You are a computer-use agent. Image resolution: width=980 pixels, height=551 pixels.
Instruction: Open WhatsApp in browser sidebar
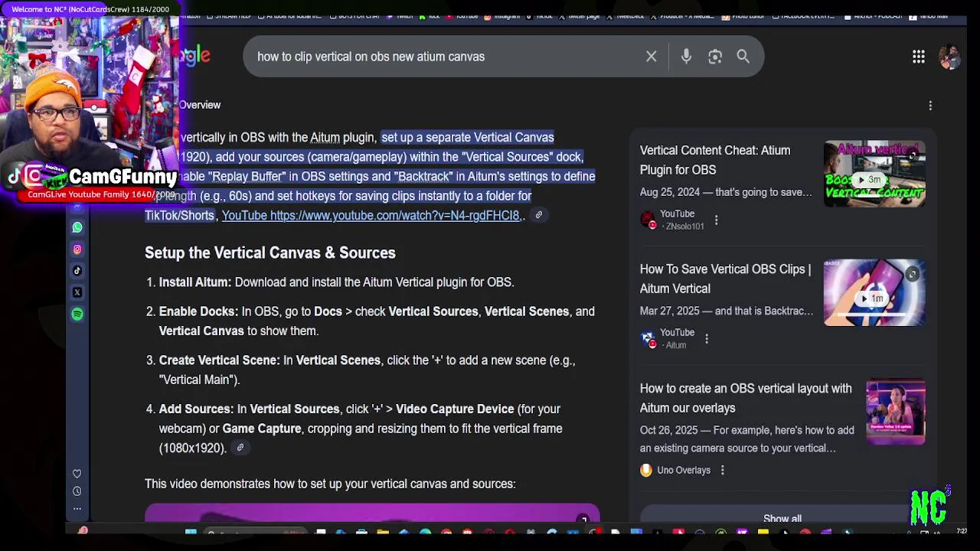coord(77,227)
